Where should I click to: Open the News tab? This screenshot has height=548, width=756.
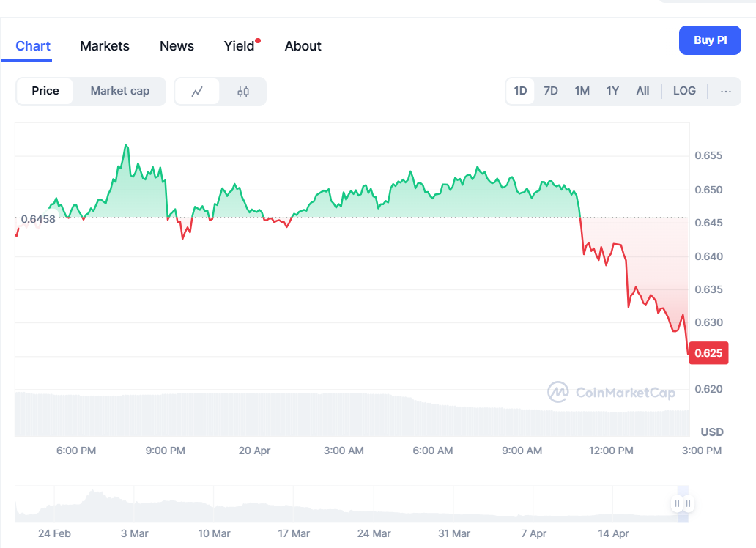click(x=177, y=46)
